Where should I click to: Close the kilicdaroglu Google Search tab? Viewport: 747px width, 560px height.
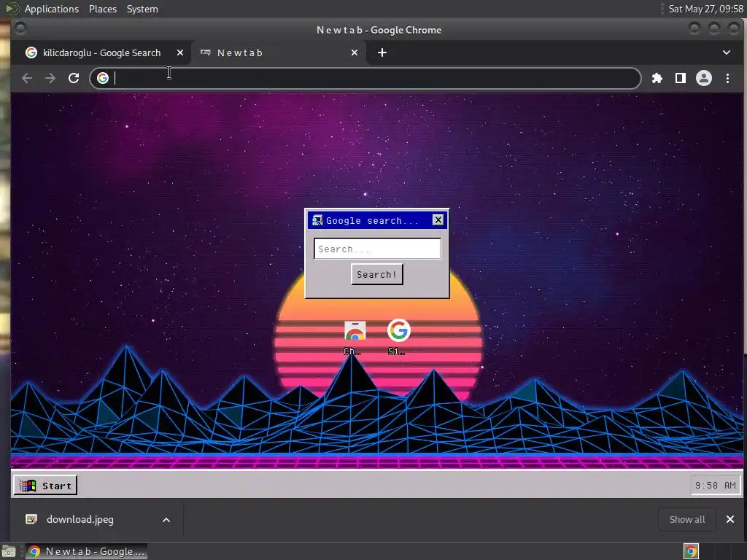click(x=180, y=52)
